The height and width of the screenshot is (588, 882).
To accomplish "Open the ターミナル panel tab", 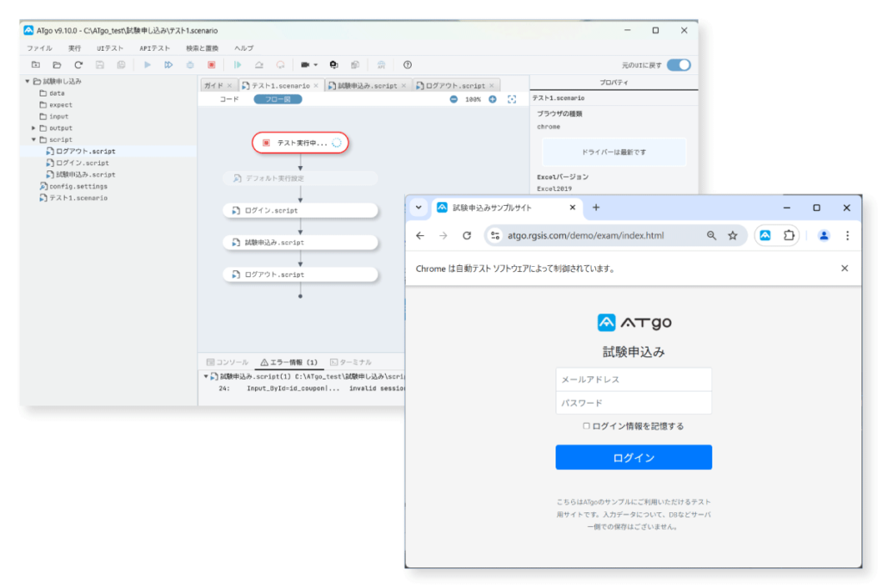I will click(351, 362).
